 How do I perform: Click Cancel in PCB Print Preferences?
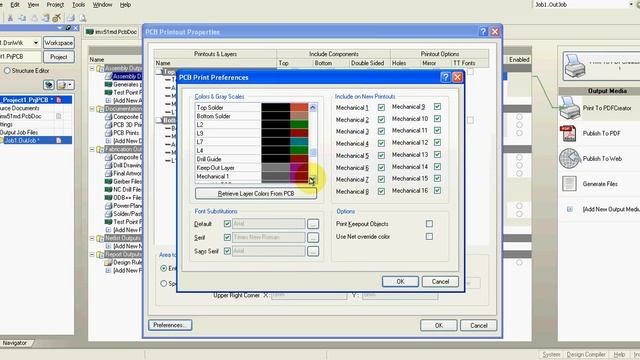point(440,282)
